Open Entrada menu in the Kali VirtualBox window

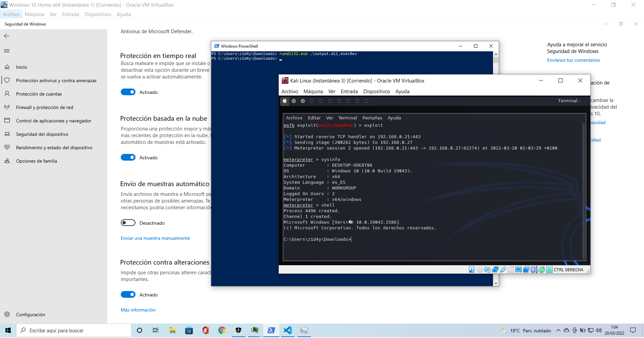click(349, 92)
